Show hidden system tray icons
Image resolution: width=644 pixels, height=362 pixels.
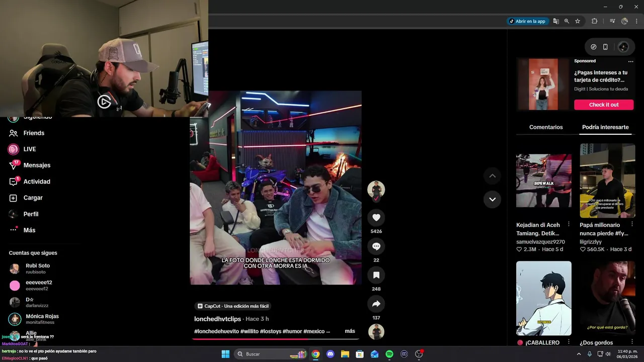point(579,354)
